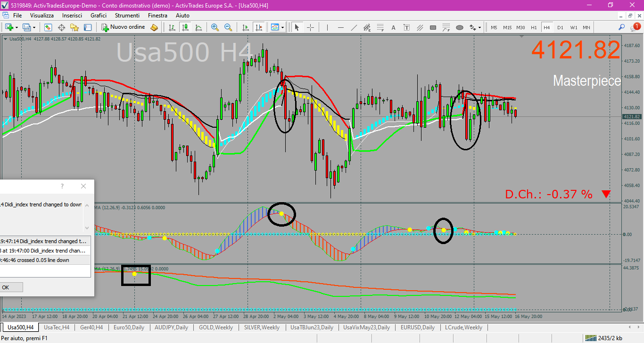Switch timeframe to W1
Image resolution: width=644 pixels, height=343 pixels.
(573, 27)
